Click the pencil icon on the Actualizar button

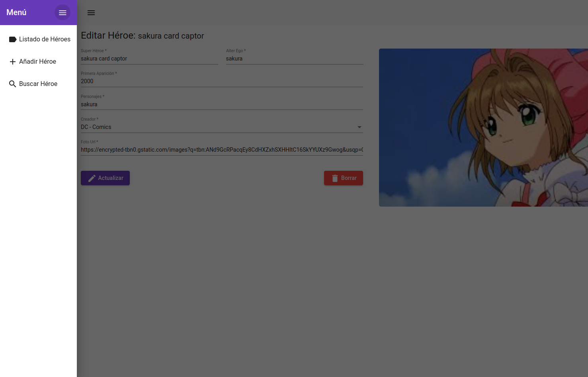92,178
